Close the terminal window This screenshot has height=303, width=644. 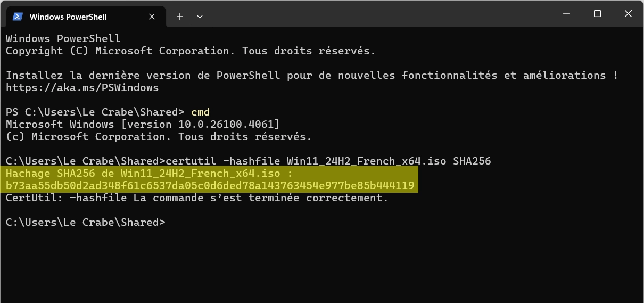[628, 14]
